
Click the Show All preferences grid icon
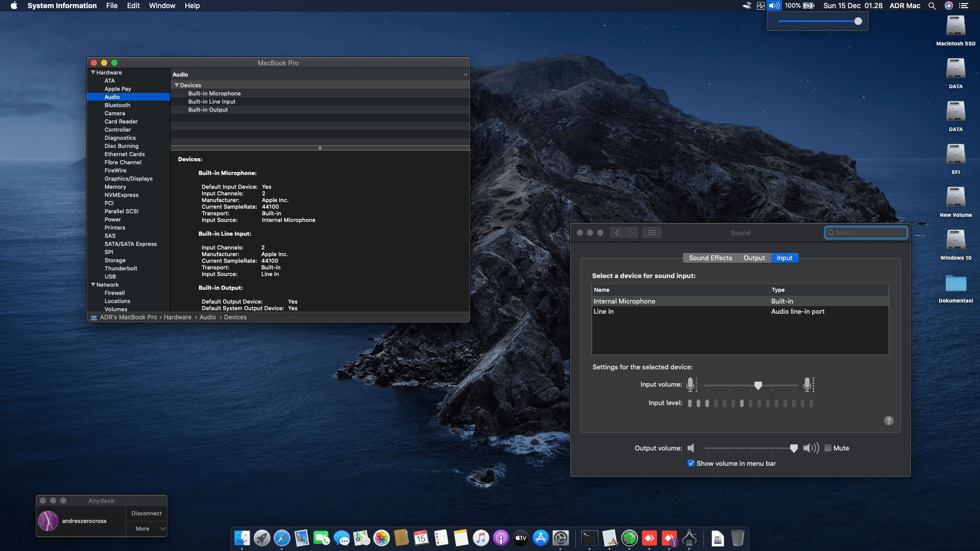pyautogui.click(x=652, y=232)
